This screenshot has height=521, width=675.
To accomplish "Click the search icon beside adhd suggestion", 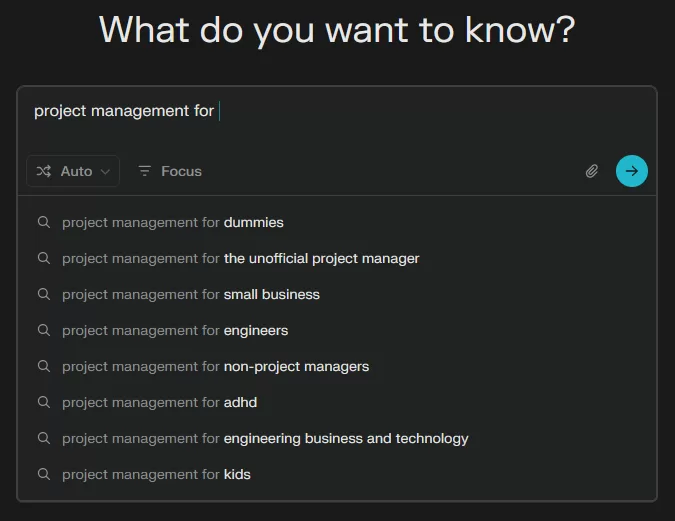I will [43, 402].
